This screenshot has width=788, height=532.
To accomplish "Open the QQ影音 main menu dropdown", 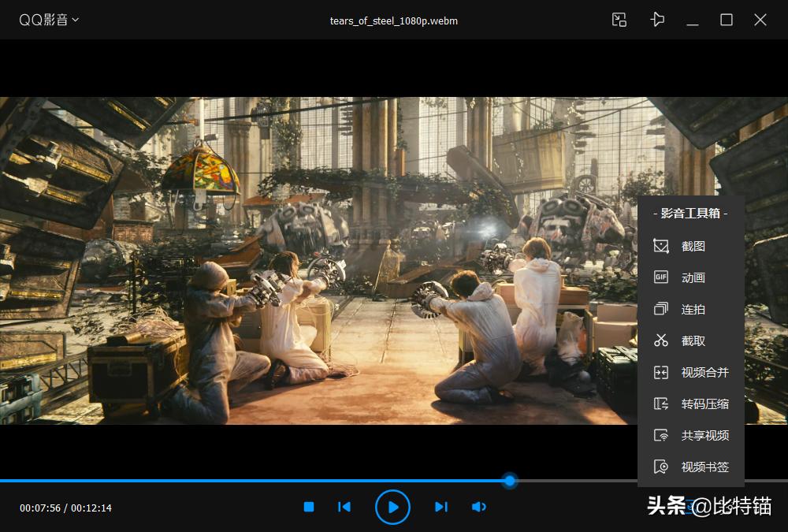I will [49, 20].
